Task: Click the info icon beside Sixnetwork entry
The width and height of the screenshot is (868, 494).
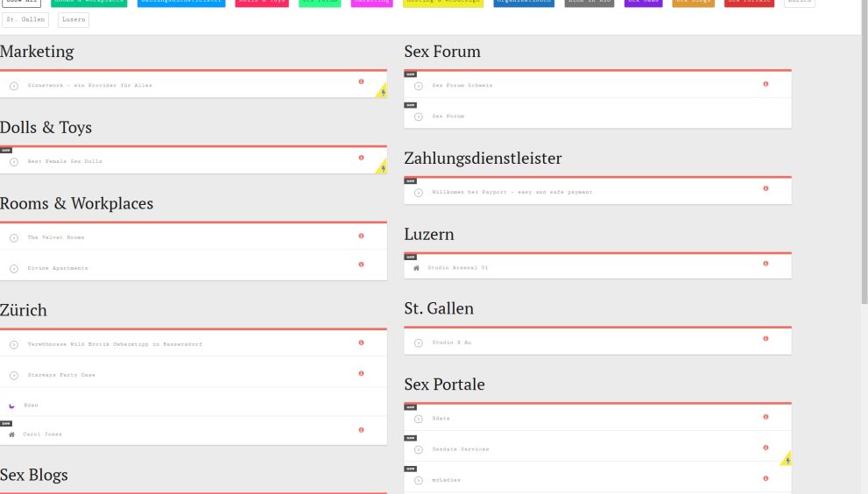Action: click(x=361, y=81)
